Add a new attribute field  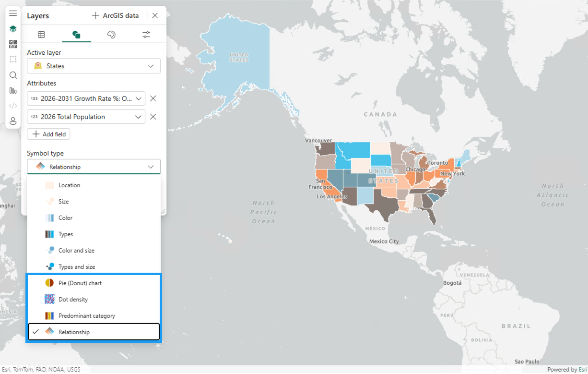48,134
